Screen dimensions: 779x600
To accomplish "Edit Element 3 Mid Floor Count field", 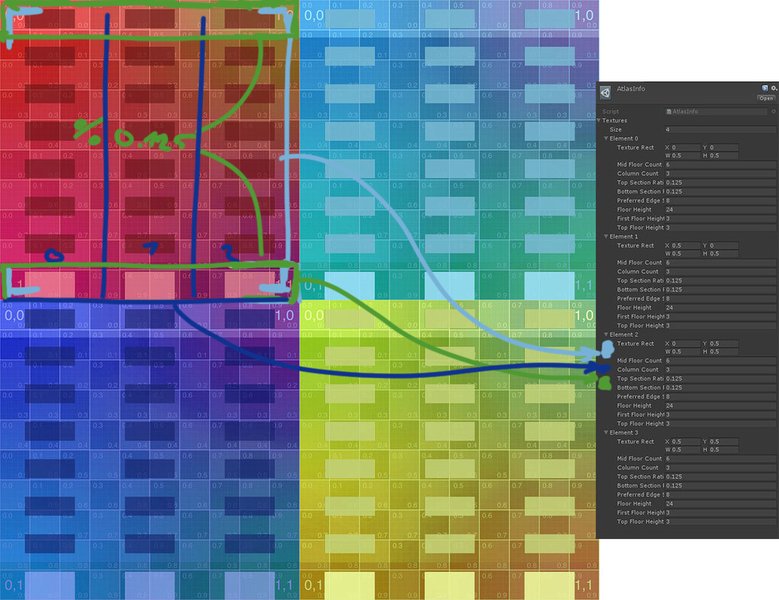I will [x=720, y=458].
